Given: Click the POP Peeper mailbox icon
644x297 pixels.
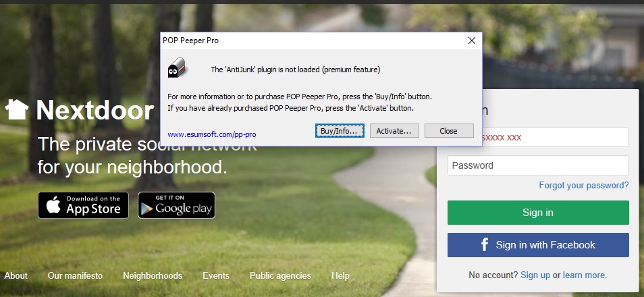Looking at the screenshot, I should point(177,67).
